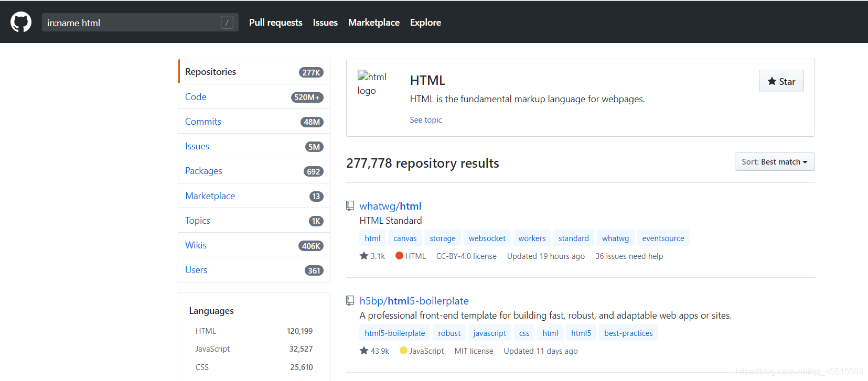
Task: Click the 43.9k star count
Action: coord(380,351)
